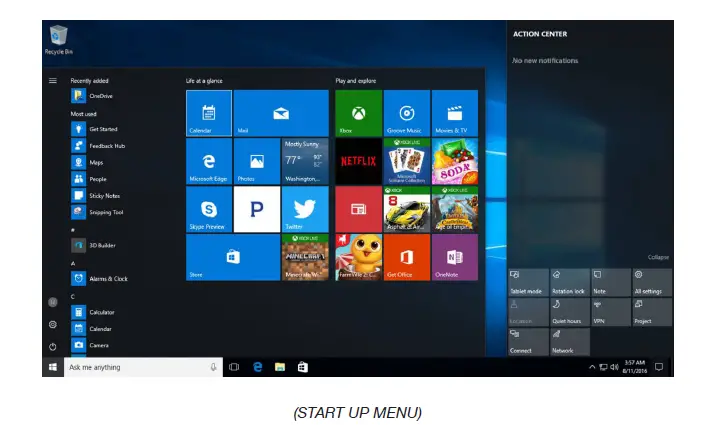This screenshot has height=425, width=721.
Task: Launch the Netflix tile
Action: pos(358,161)
